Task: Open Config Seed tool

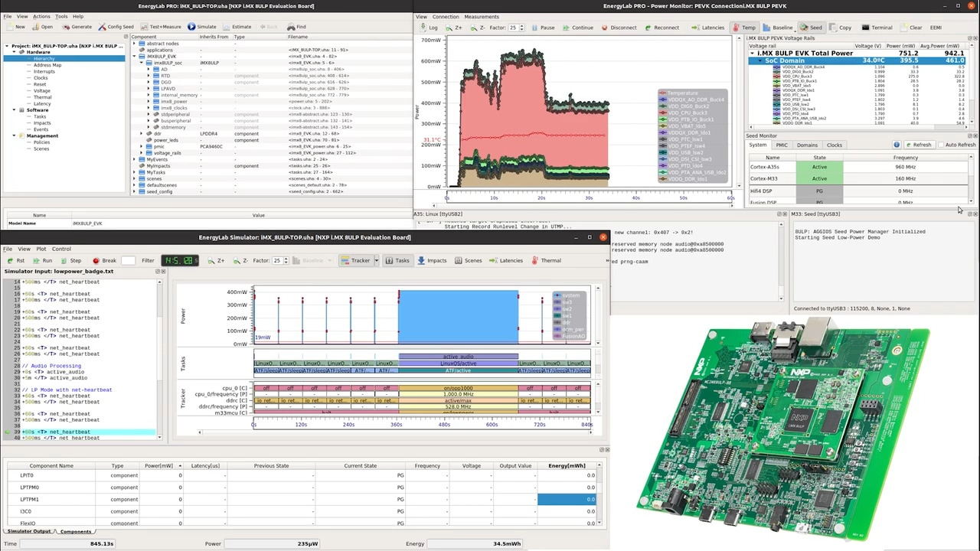Action: tap(116, 27)
